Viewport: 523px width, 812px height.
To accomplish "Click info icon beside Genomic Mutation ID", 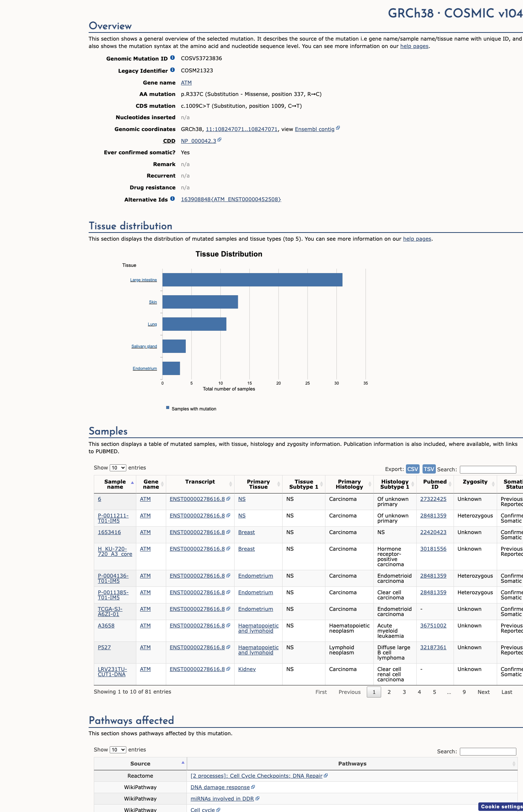I will pyautogui.click(x=172, y=58).
